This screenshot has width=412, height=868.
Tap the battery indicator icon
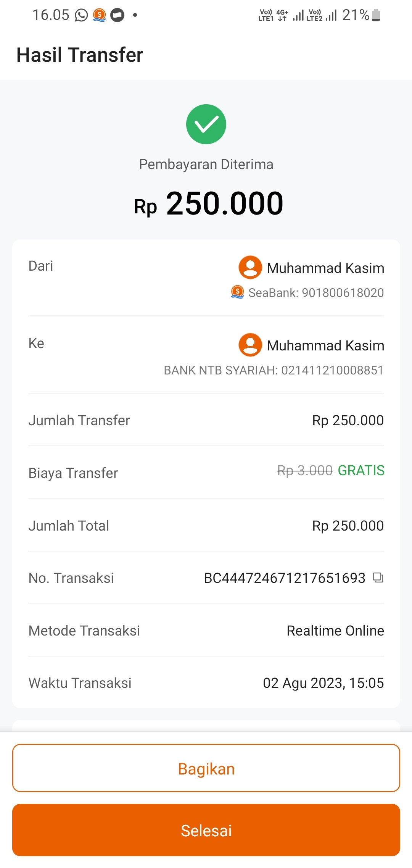click(x=376, y=15)
